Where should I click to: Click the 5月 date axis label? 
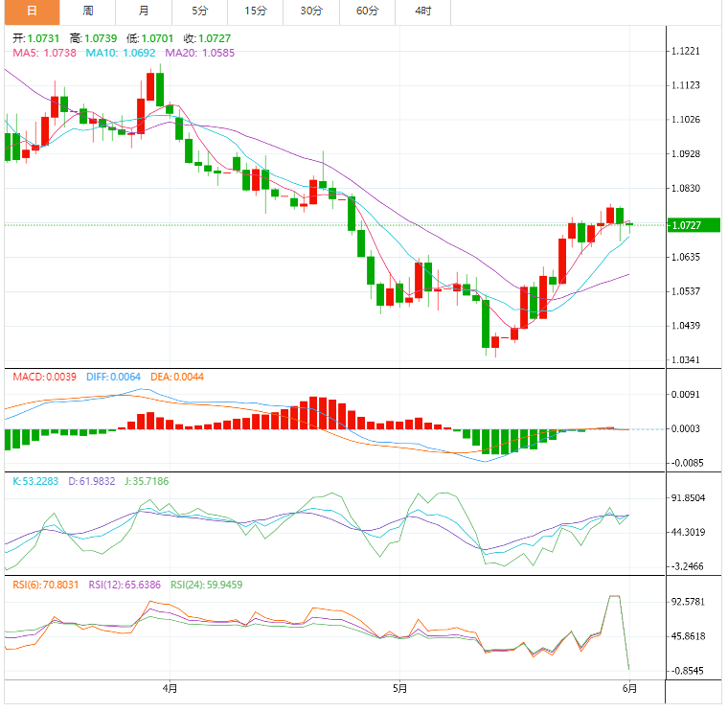pos(399,689)
